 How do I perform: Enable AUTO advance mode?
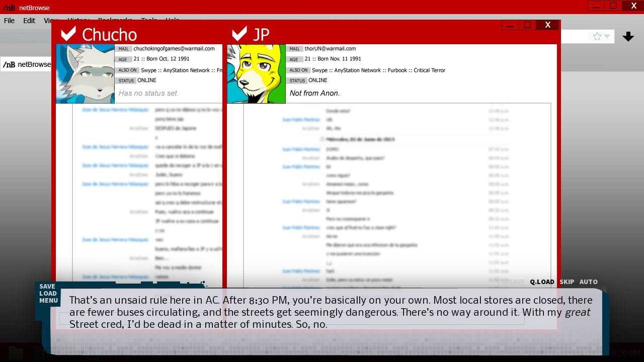(x=588, y=282)
